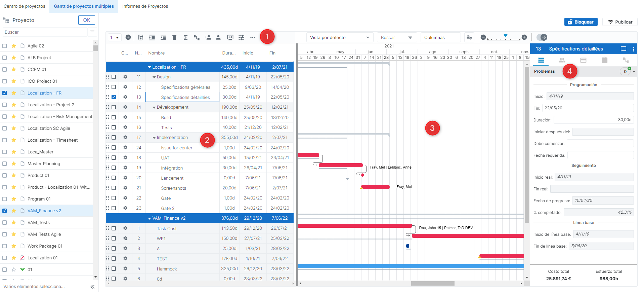
Task: Indent the selected task
Action: tap(152, 37)
